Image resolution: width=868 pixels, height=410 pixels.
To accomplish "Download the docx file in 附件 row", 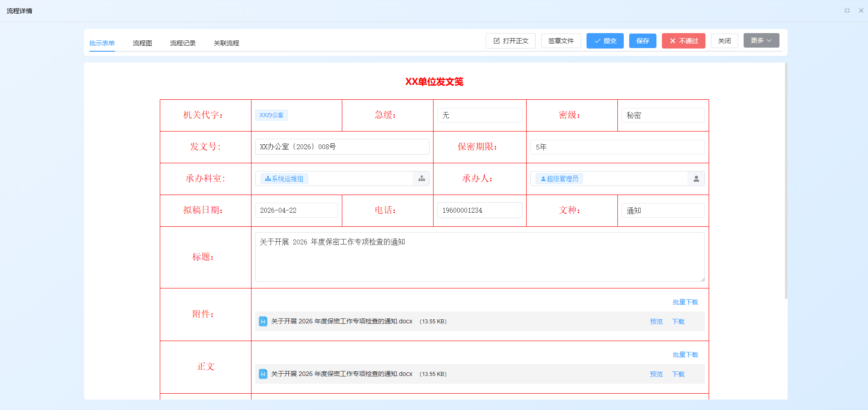I will click(x=678, y=322).
